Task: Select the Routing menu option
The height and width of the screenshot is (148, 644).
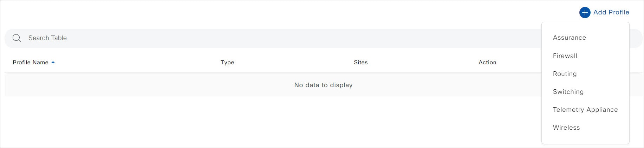Action: click(565, 74)
